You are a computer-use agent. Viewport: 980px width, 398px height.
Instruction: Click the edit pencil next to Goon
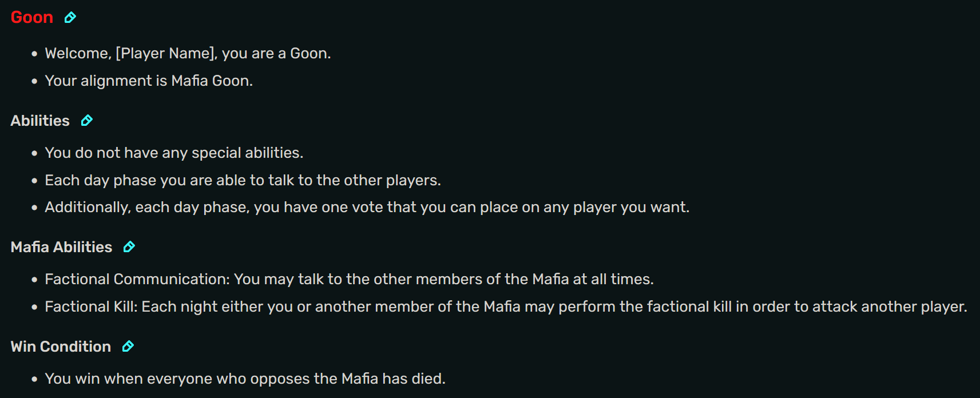click(x=70, y=18)
